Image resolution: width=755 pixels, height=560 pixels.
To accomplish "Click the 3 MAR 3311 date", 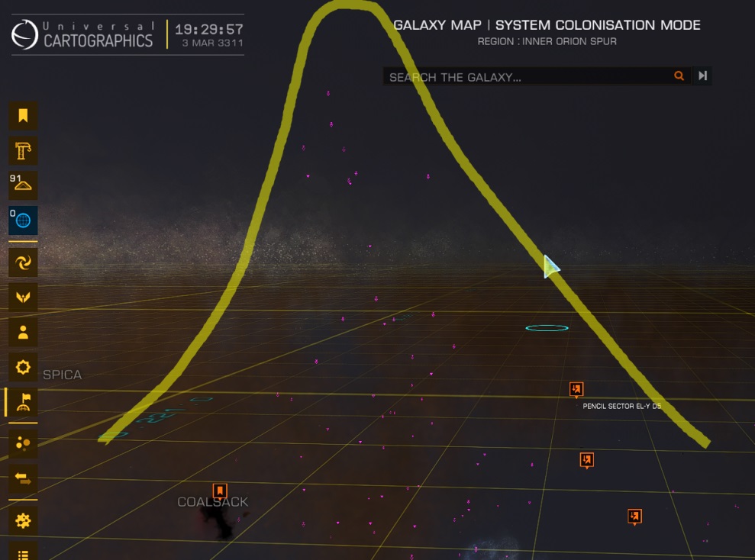I will tap(212, 43).
